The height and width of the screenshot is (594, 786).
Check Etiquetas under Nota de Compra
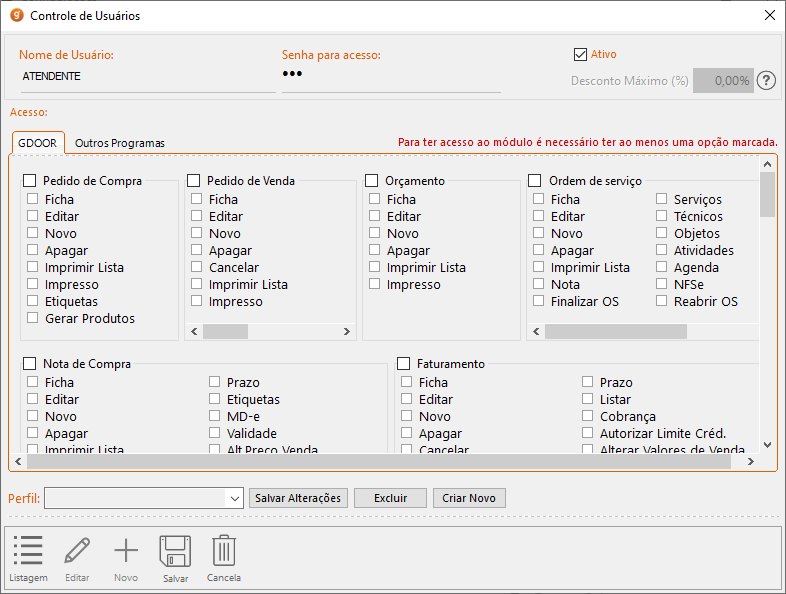click(x=215, y=399)
